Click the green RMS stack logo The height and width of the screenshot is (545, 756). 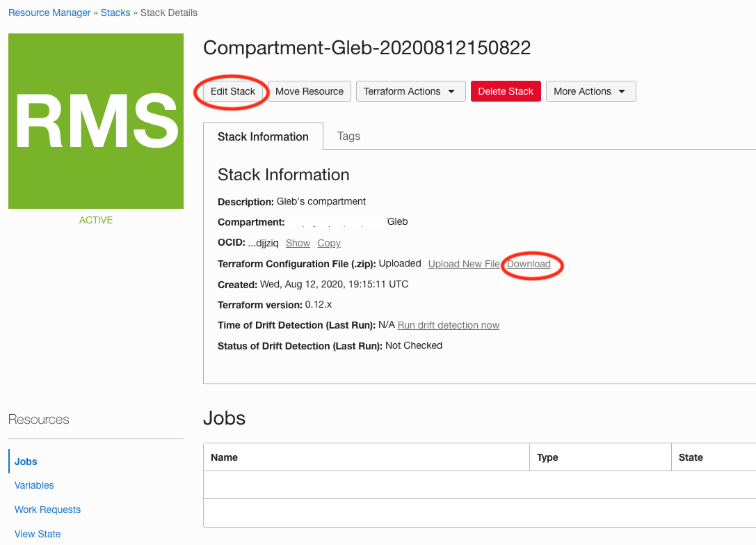(95, 120)
